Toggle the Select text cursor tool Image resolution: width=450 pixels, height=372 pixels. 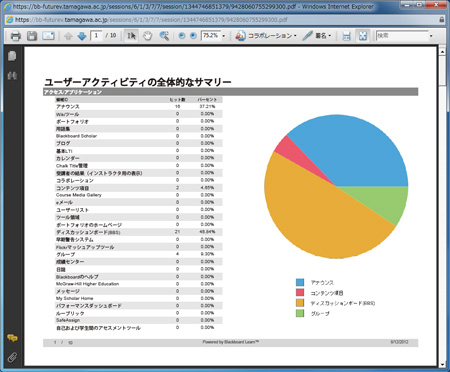tap(131, 36)
